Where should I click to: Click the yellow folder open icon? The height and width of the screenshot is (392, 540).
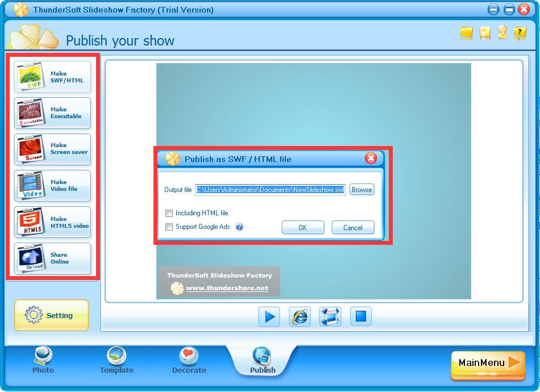466,33
